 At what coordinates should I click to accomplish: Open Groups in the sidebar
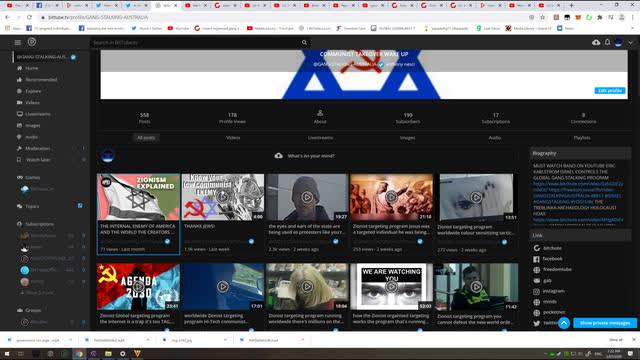coord(29,310)
